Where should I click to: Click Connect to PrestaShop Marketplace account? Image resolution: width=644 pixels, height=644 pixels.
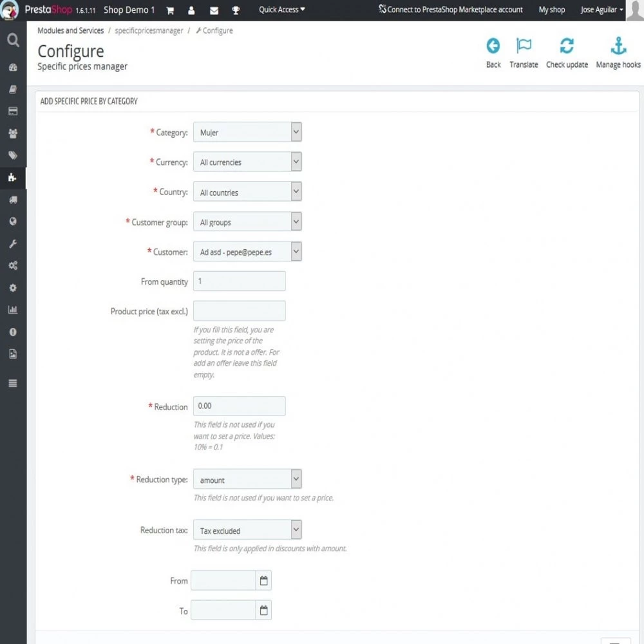pos(451,10)
